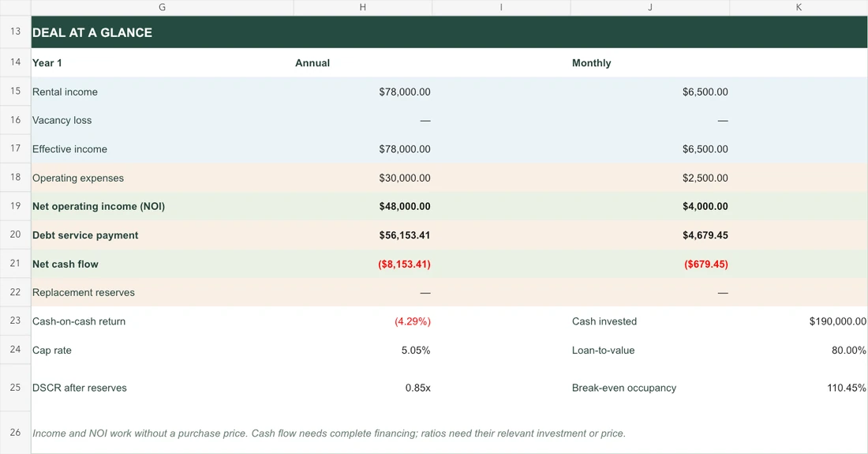The image size is (868, 454).
Task: Click the Cash invested label
Action: pyautogui.click(x=604, y=321)
